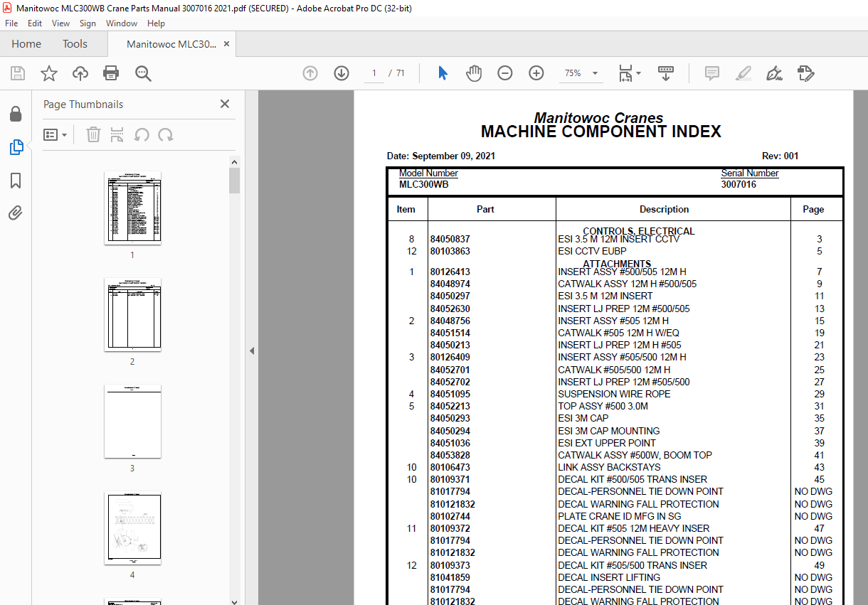Image resolution: width=868 pixels, height=605 pixels.
Task: Click part number 80126413
Action: (450, 272)
